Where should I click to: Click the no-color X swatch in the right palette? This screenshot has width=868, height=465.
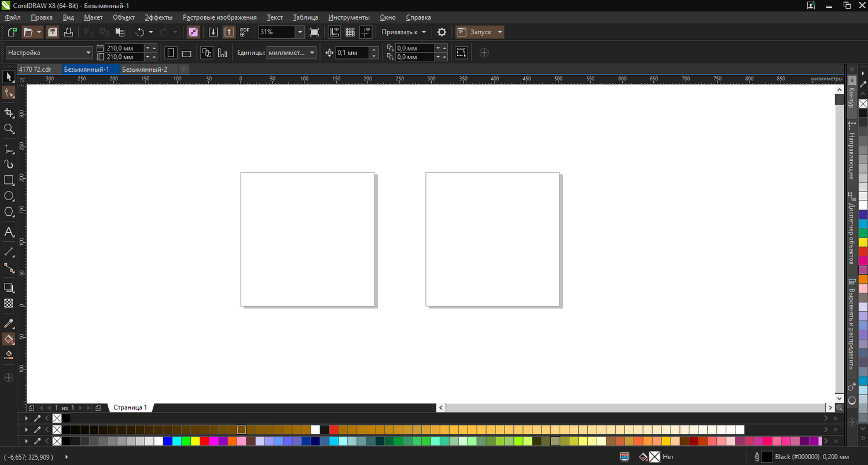tap(863, 104)
